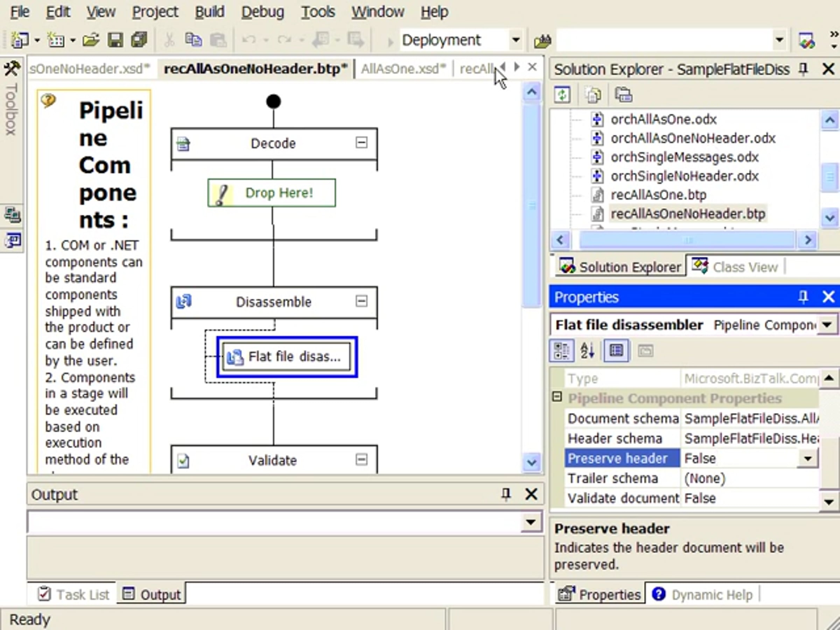Open the Build menu

pos(209,12)
